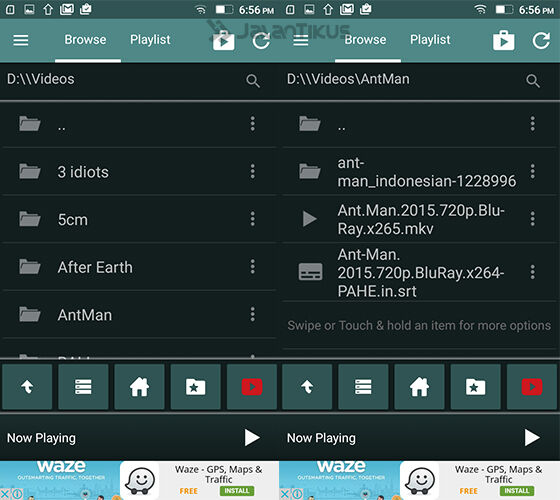560x500 pixels.
Task: Select Playlist tab in left Videos screen
Action: click(150, 40)
